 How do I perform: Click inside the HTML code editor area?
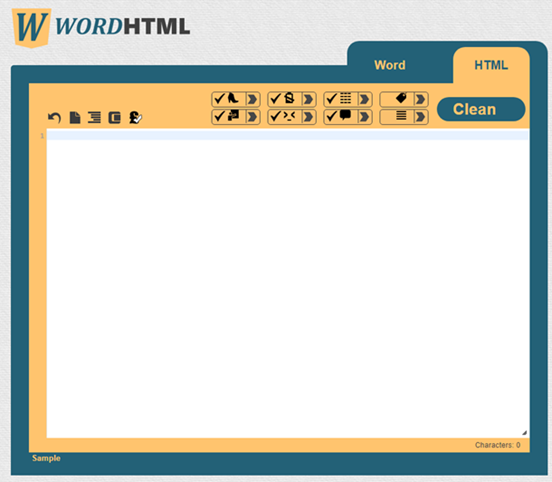288,283
